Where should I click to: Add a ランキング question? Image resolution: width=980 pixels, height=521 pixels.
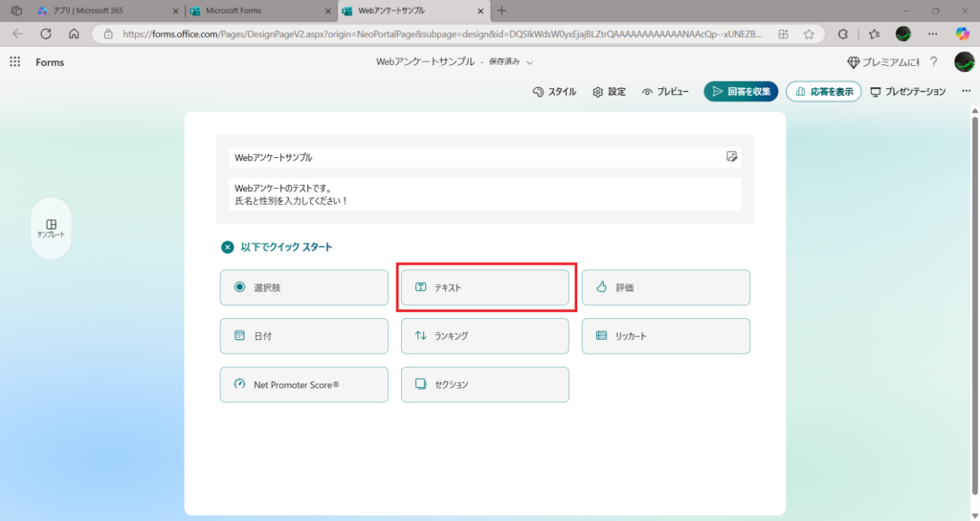point(484,336)
